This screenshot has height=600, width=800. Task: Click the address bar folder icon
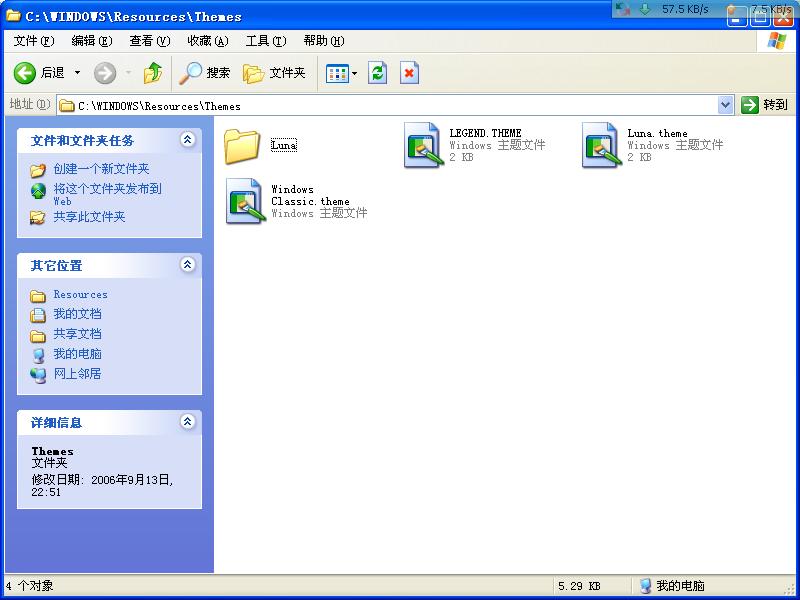click(67, 106)
